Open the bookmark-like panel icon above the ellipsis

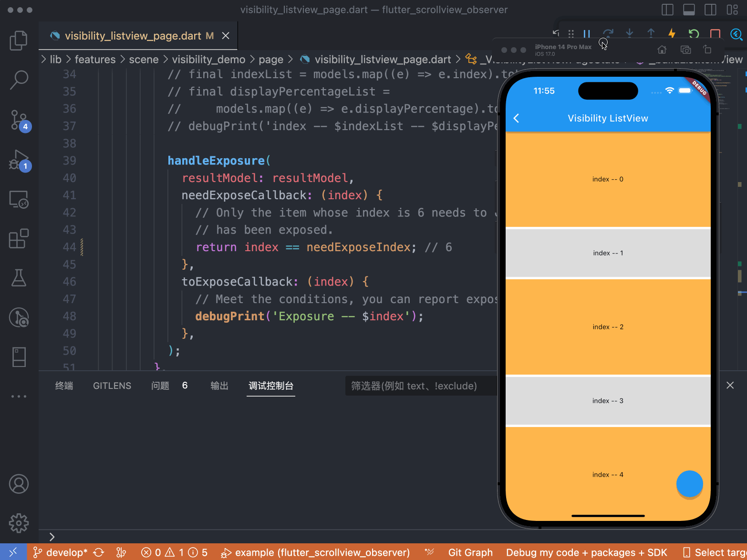point(19,357)
